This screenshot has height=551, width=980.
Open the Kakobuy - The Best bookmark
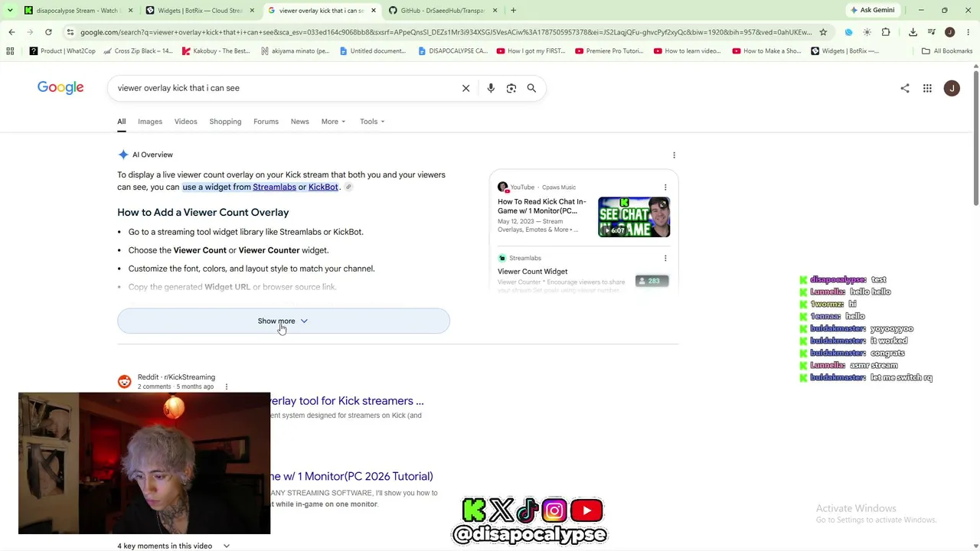pos(216,51)
